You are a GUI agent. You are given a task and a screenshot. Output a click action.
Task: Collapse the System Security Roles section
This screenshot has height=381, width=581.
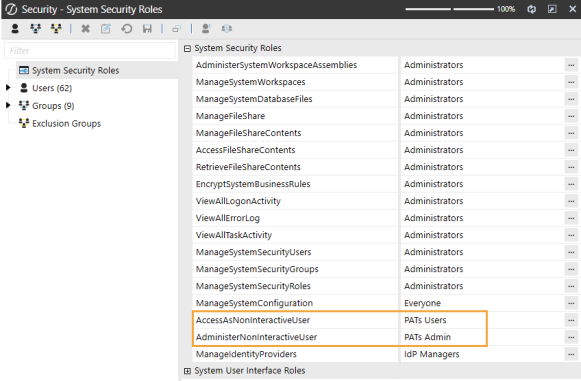pos(187,49)
